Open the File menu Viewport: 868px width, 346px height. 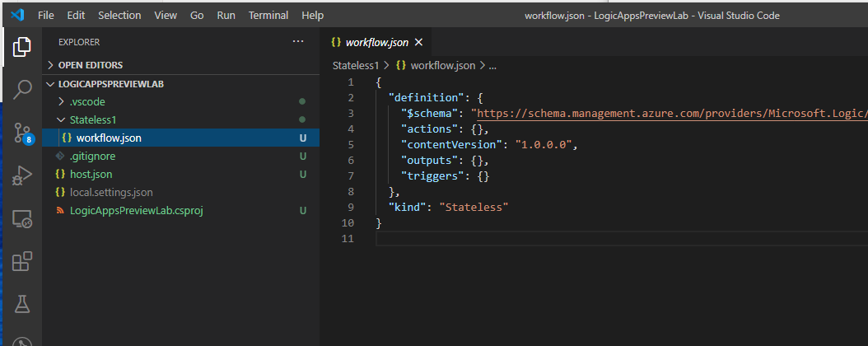46,16
